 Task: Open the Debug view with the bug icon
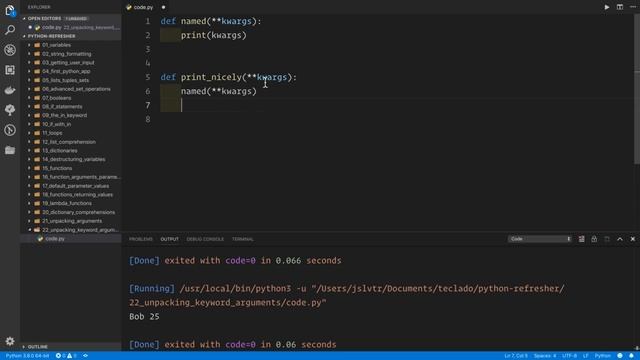pyautogui.click(x=10, y=50)
